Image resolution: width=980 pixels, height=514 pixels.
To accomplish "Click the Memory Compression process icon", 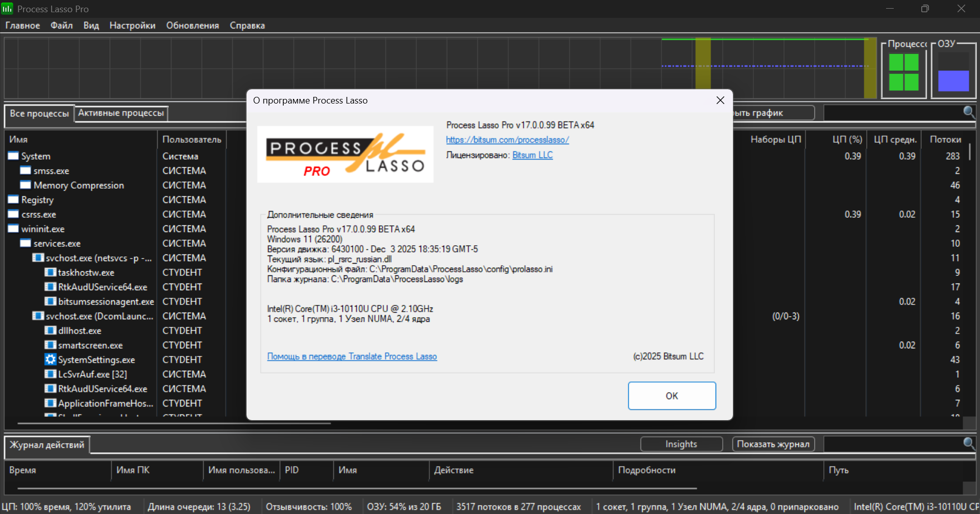I will click(26, 185).
